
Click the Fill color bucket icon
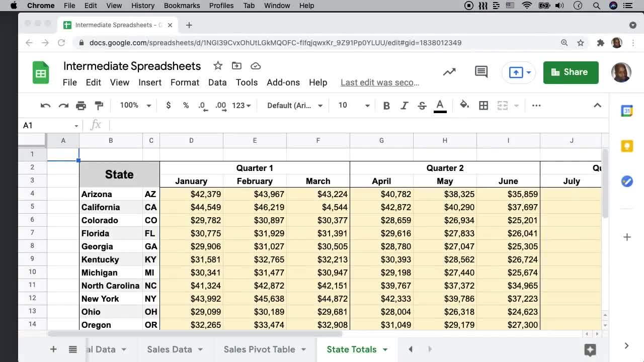click(464, 105)
